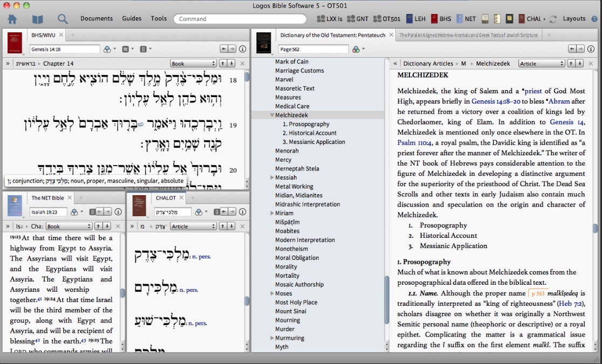Open the Genesis 14:18–20 reference link

(x=496, y=101)
